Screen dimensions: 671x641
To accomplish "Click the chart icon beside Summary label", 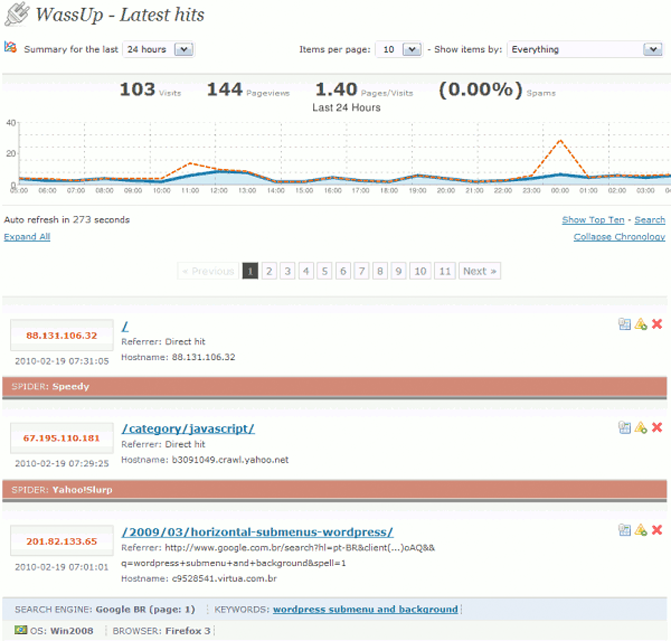I will [10, 47].
